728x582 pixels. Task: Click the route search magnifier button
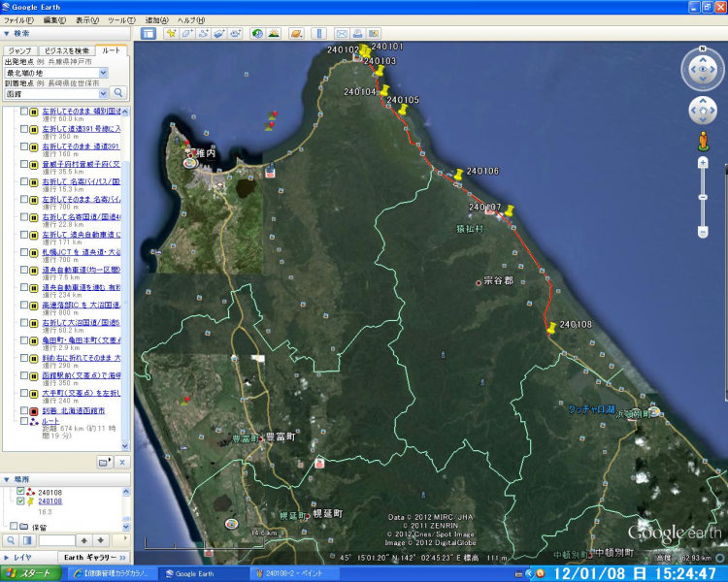[x=118, y=93]
